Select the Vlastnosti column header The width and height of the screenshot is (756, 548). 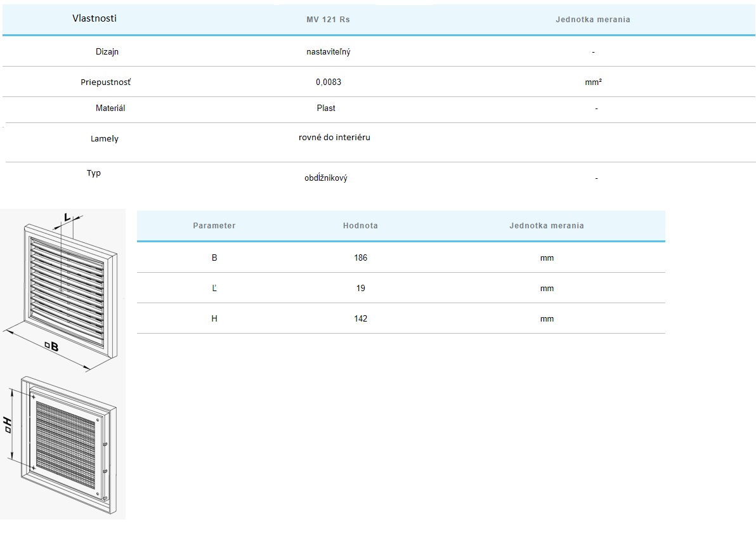point(94,18)
